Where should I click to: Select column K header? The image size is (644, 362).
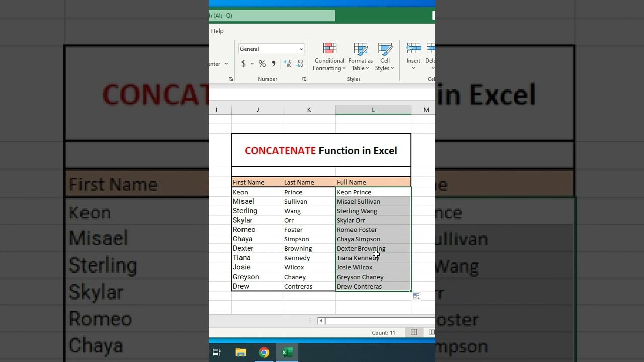coord(309,110)
